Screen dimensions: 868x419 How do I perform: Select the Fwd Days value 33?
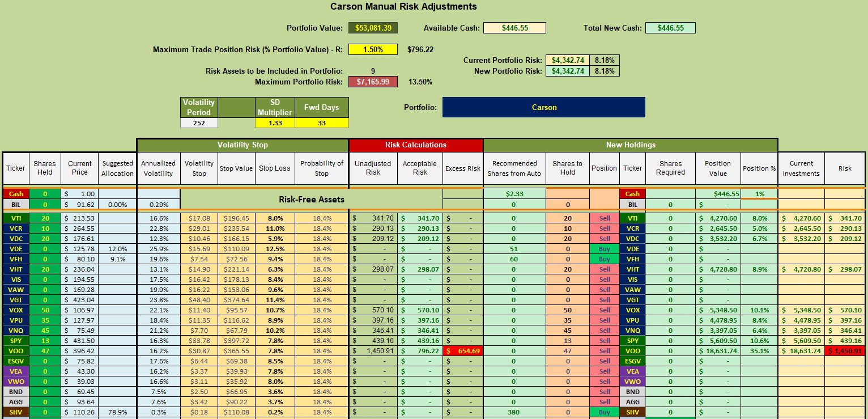(322, 123)
